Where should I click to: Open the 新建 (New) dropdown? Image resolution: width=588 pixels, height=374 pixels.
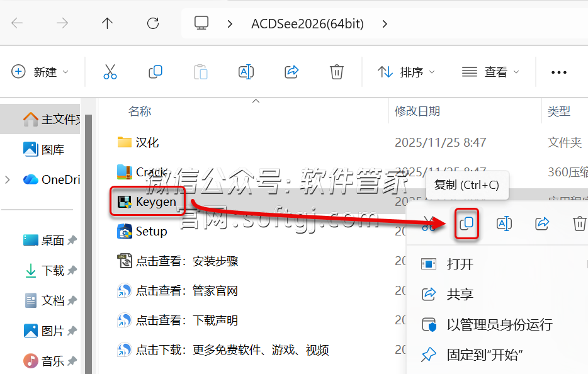pyautogui.click(x=40, y=72)
